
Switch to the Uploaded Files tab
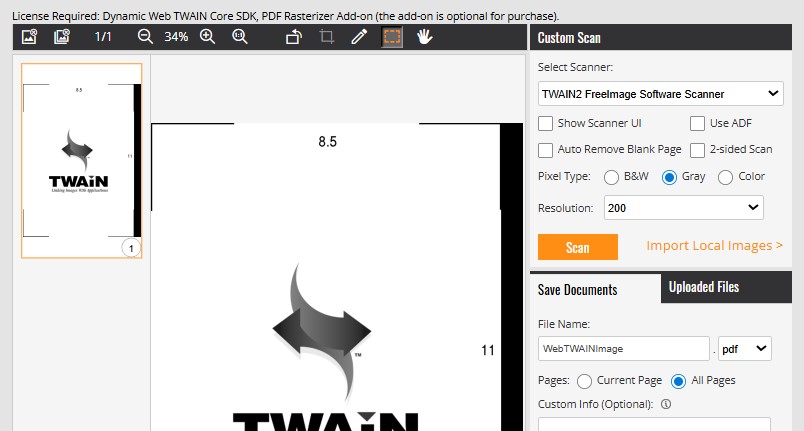pyautogui.click(x=726, y=288)
